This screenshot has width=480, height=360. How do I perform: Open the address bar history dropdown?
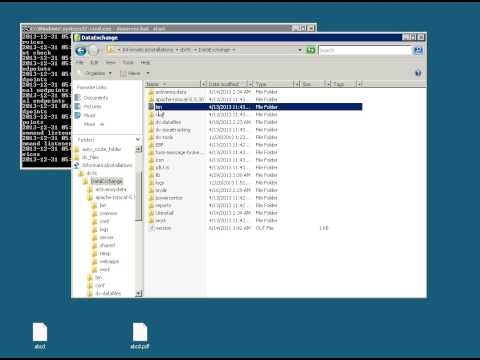click(x=300, y=50)
